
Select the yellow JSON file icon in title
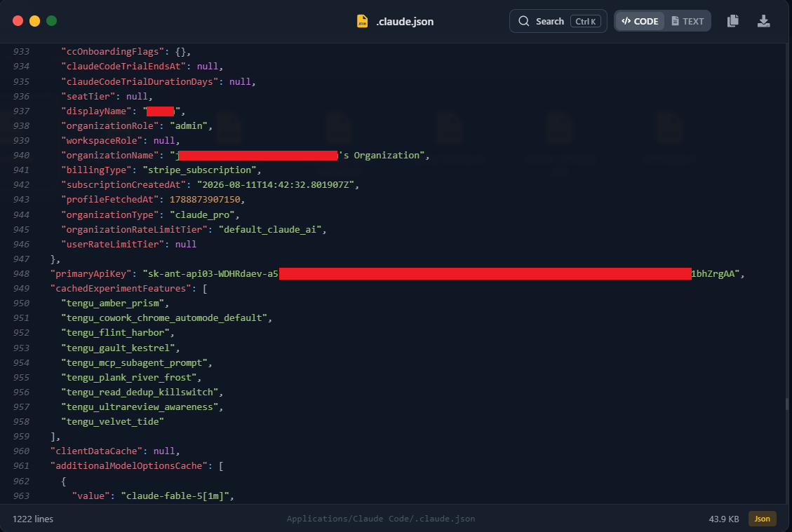click(x=362, y=21)
